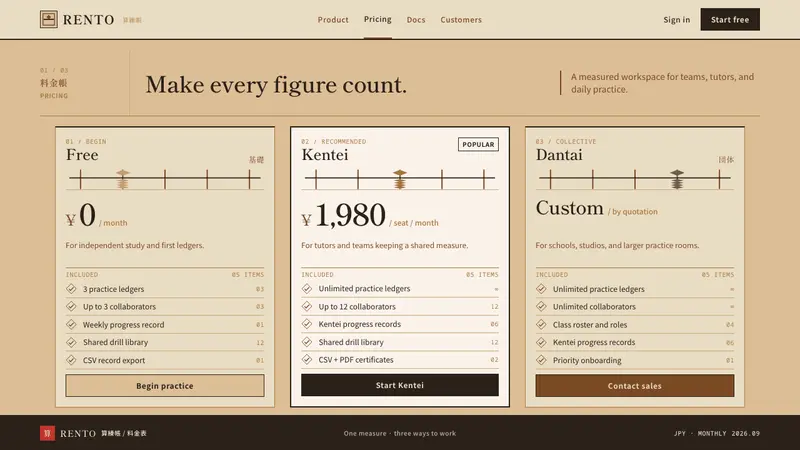Click 'A measured workspace for teams' tagline
The width and height of the screenshot is (800, 450).
[662, 83]
